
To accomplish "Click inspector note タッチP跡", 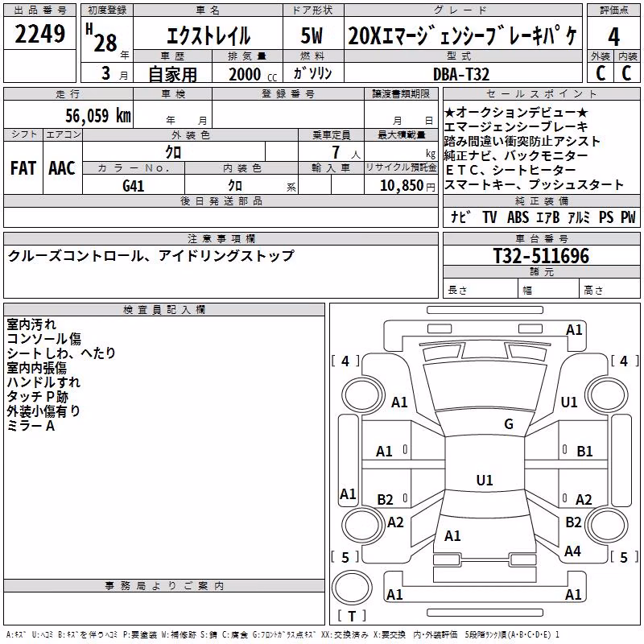I will (37, 396).
